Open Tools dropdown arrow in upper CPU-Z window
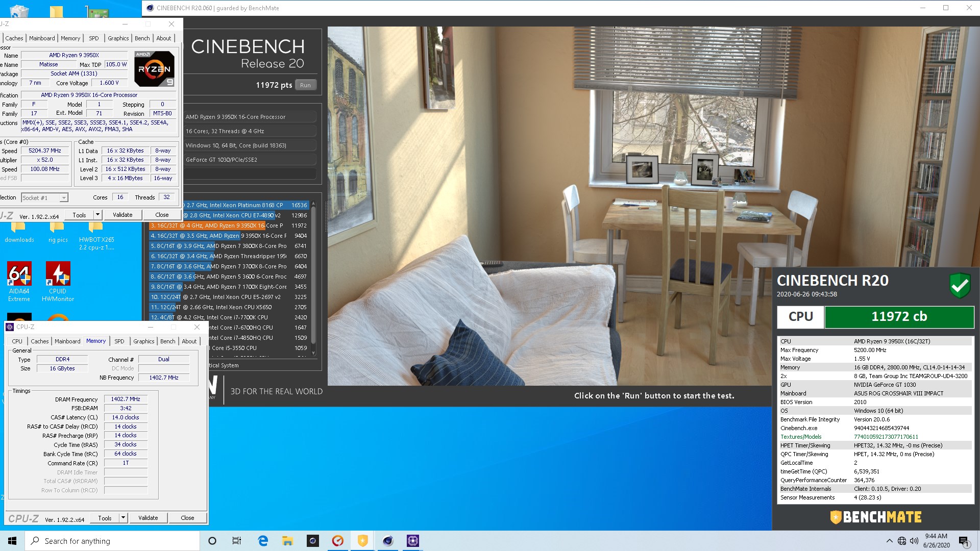This screenshot has height=551, width=980. [x=97, y=215]
